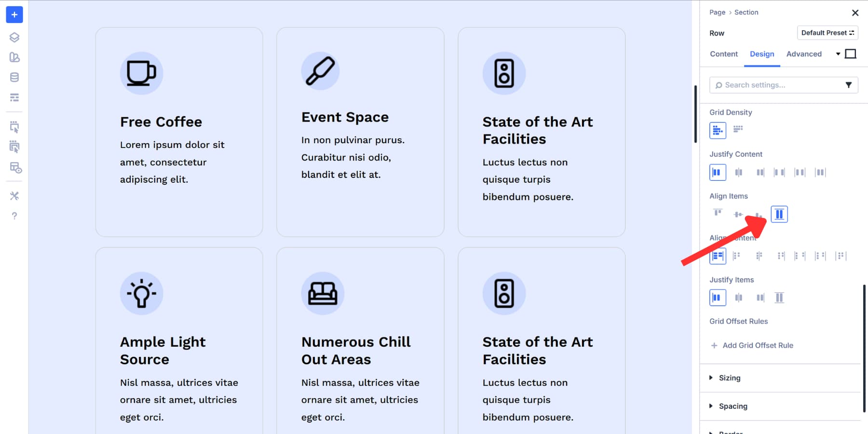Click the wrench and screwdriver tools icon
The height and width of the screenshot is (434, 868).
pyautogui.click(x=14, y=196)
